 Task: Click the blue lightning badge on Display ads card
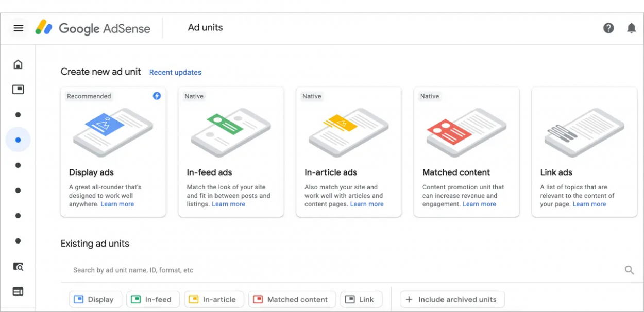[x=157, y=96]
